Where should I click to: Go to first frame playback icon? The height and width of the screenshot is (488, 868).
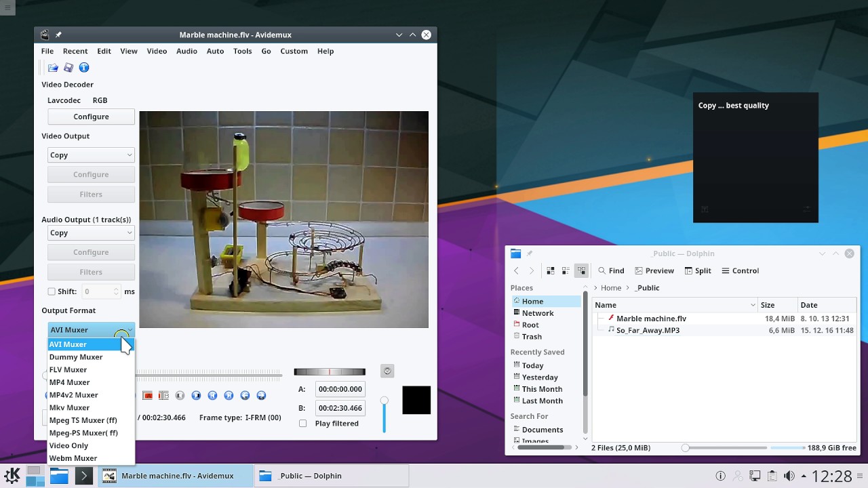[x=212, y=395]
